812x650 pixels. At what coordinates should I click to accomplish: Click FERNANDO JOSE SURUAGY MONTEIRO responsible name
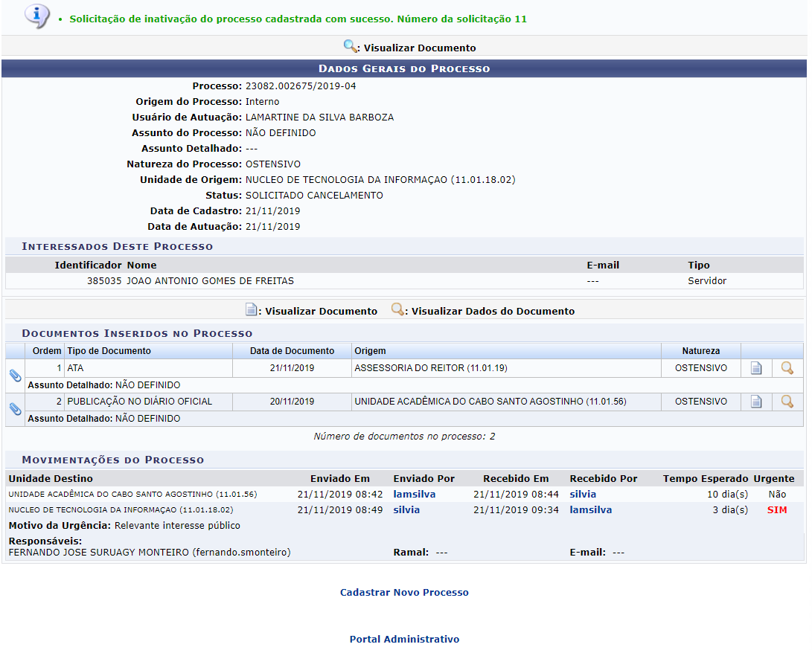(150, 552)
